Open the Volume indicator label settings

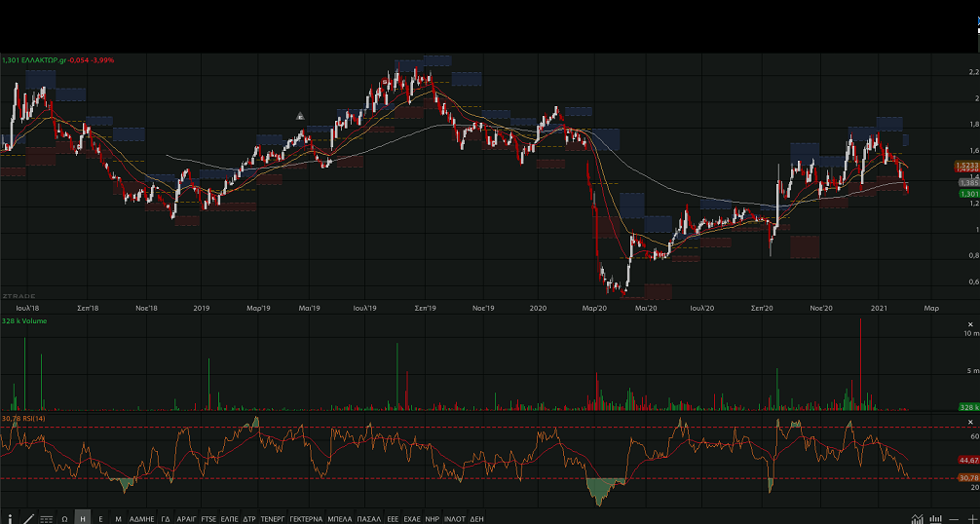25,320
